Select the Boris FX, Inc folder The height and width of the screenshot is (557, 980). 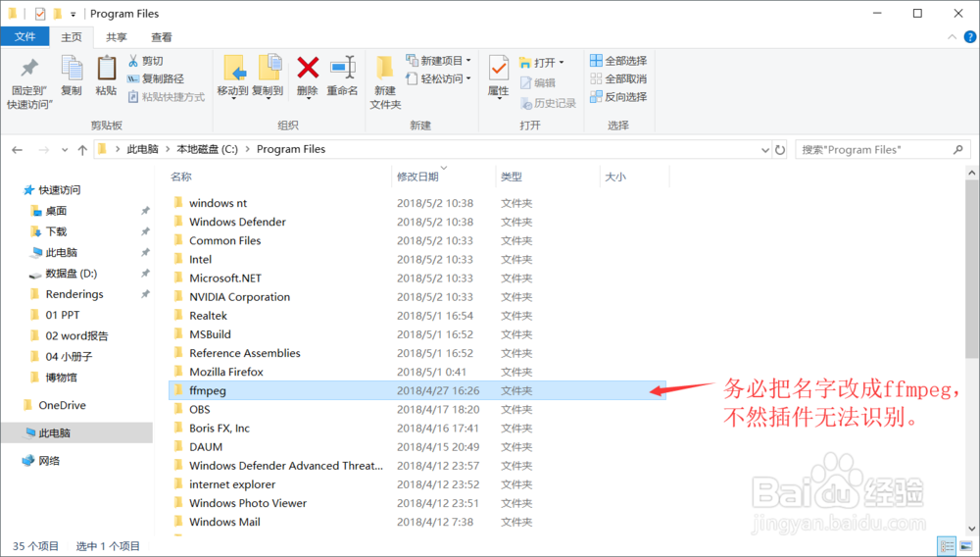(x=220, y=429)
